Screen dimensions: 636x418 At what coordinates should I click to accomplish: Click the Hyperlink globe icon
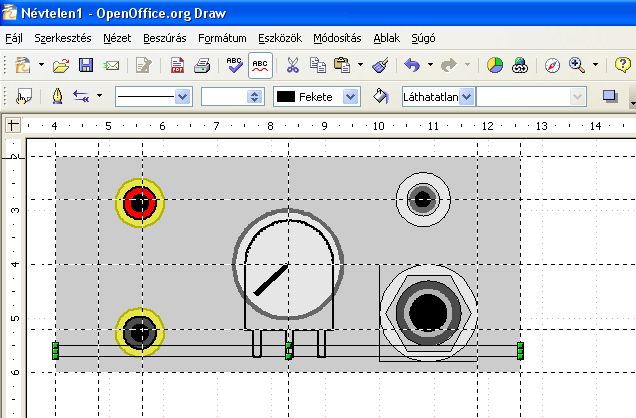[520, 65]
